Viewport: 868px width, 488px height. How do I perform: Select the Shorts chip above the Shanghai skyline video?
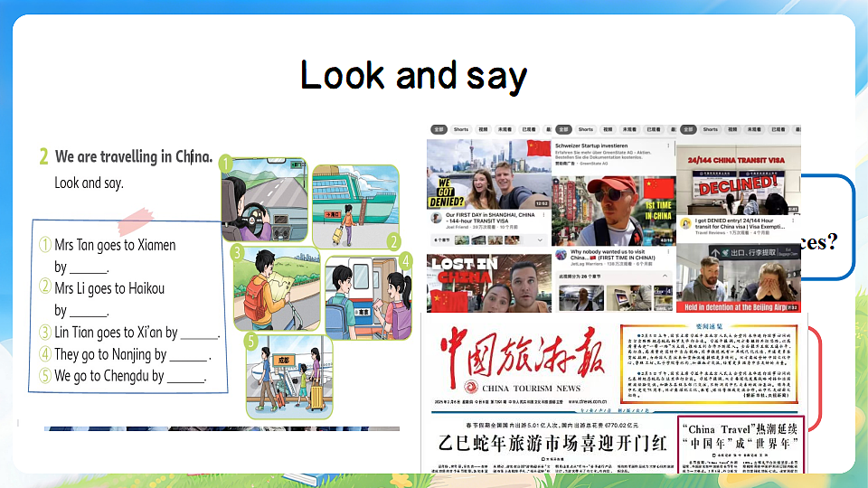(461, 129)
